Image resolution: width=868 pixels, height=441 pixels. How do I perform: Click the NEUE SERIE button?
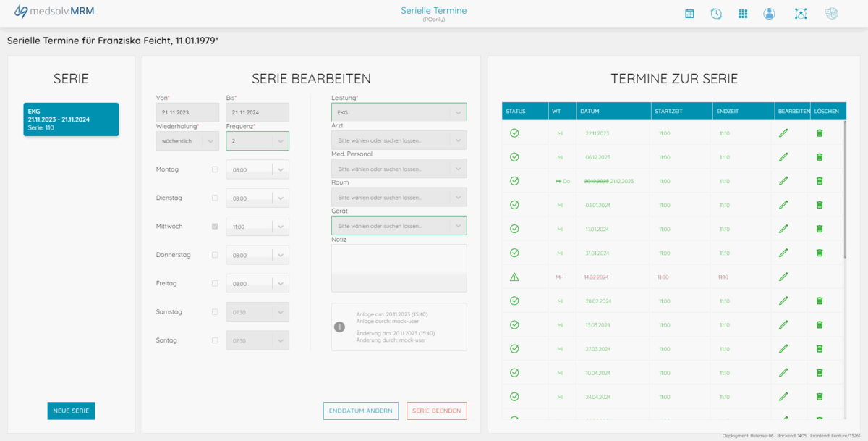71,411
